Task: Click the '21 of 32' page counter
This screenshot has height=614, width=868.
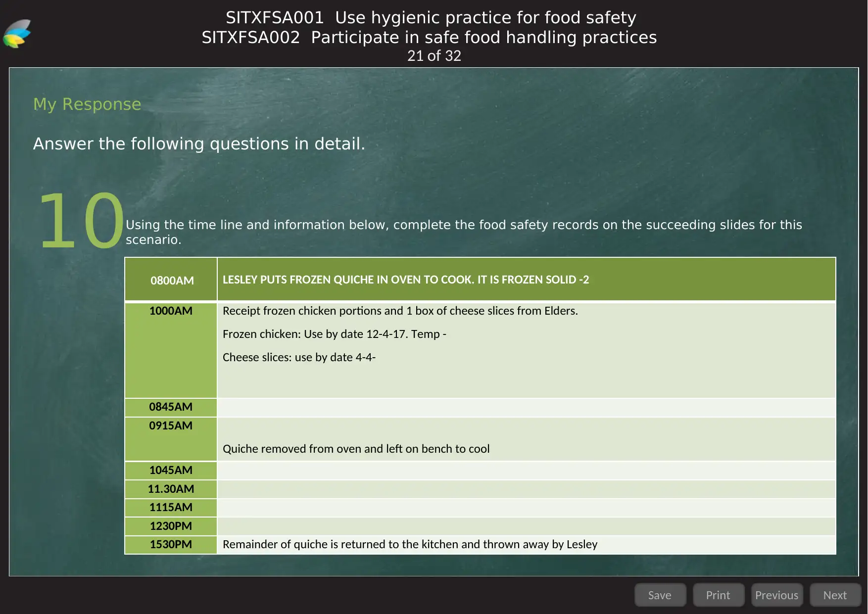Action: [434, 56]
